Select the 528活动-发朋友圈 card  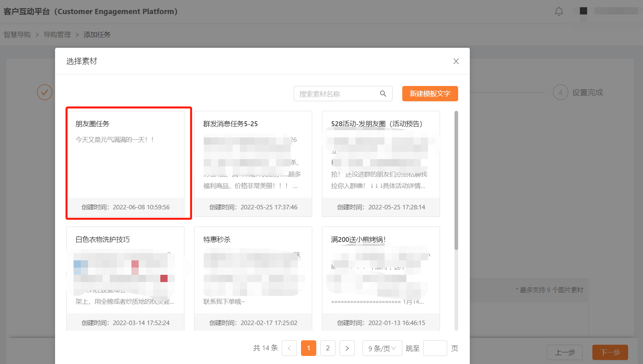click(381, 164)
